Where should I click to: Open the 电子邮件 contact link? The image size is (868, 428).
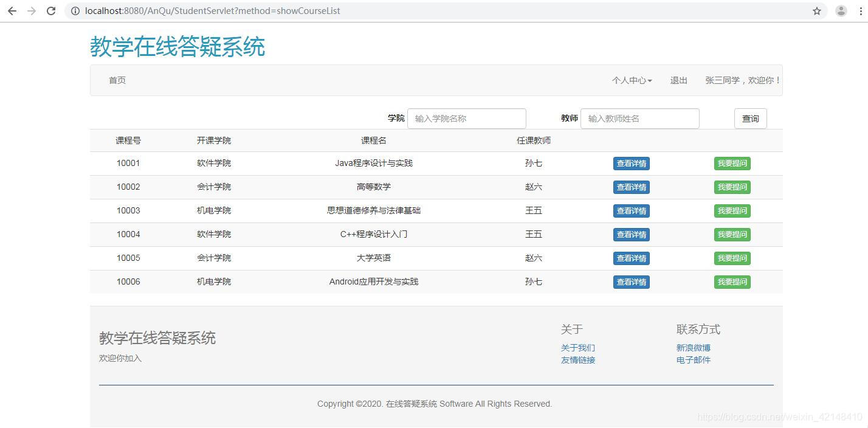694,360
